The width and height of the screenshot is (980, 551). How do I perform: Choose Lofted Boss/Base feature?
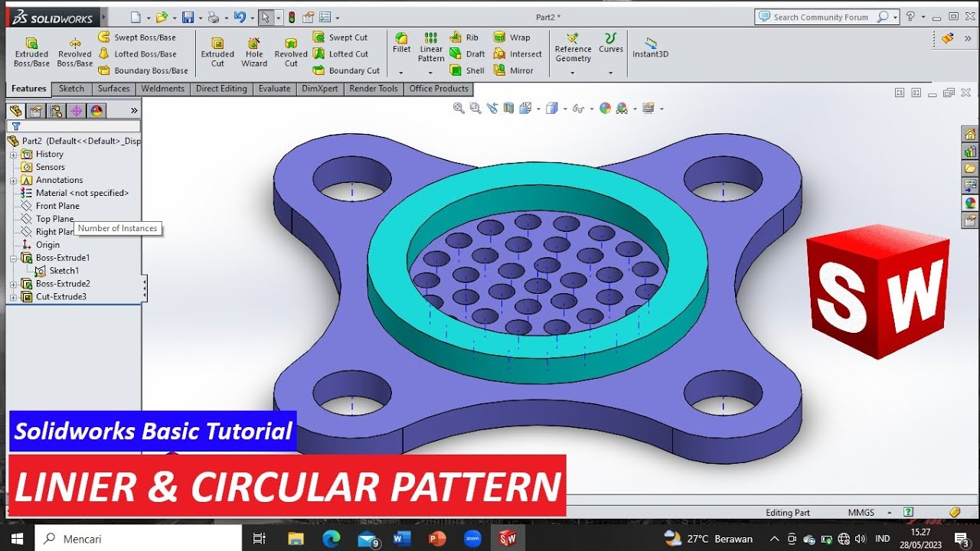pos(137,54)
